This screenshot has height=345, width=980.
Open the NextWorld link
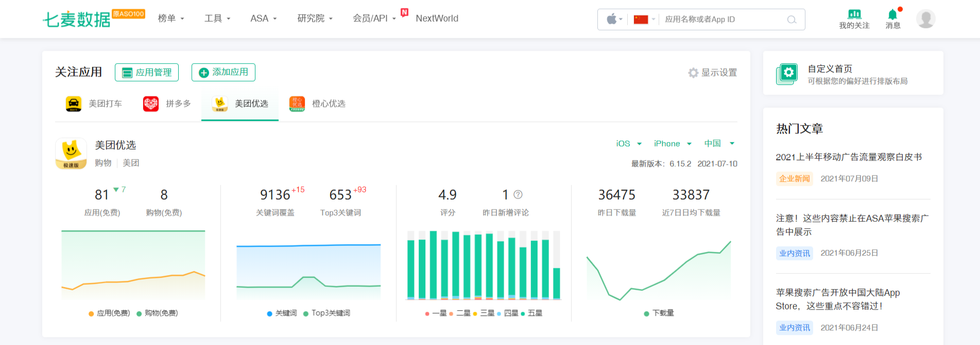tap(437, 19)
